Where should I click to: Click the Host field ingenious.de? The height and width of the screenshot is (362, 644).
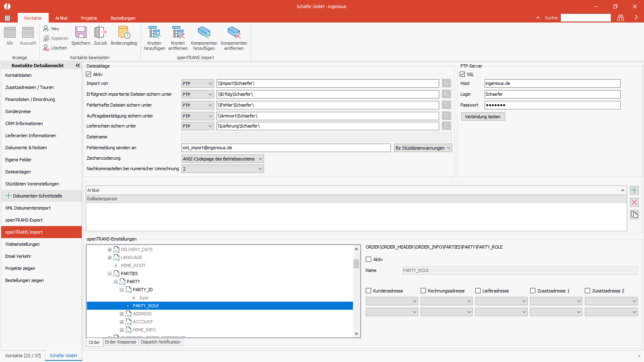[x=552, y=83]
